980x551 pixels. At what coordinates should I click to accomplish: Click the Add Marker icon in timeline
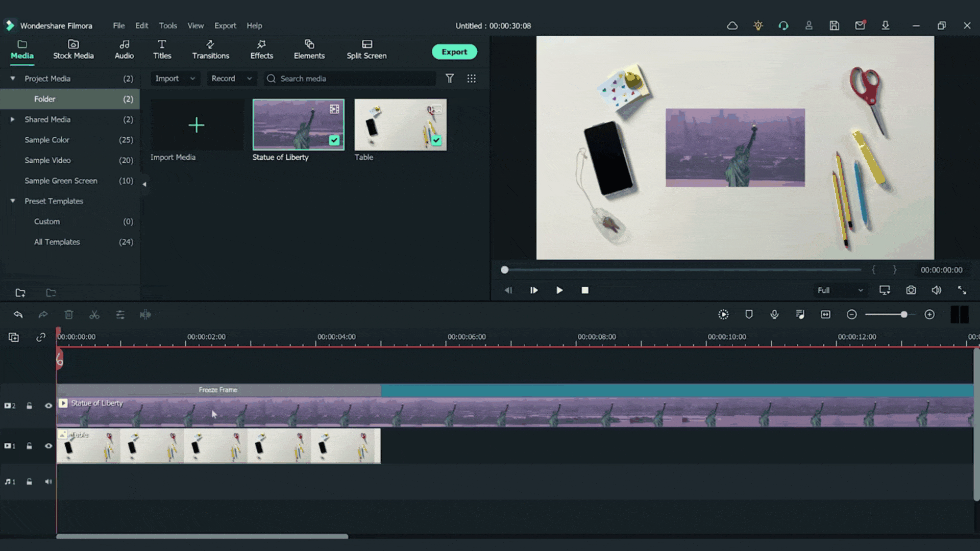(748, 314)
